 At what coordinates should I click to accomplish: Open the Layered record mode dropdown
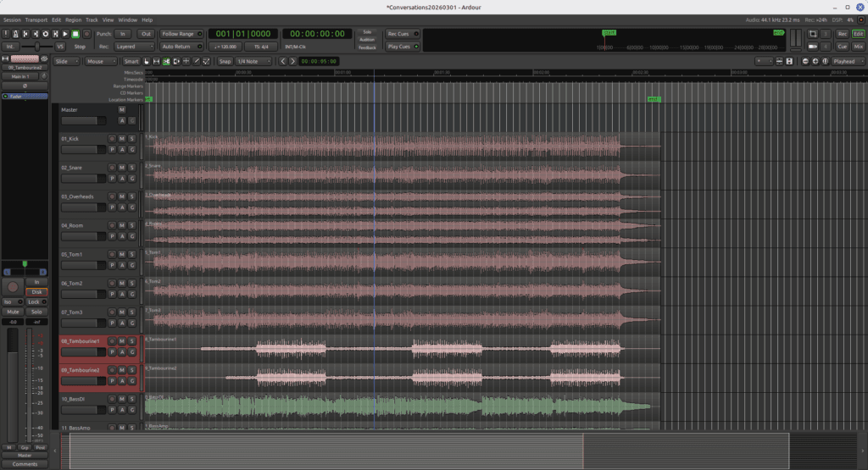pos(134,47)
